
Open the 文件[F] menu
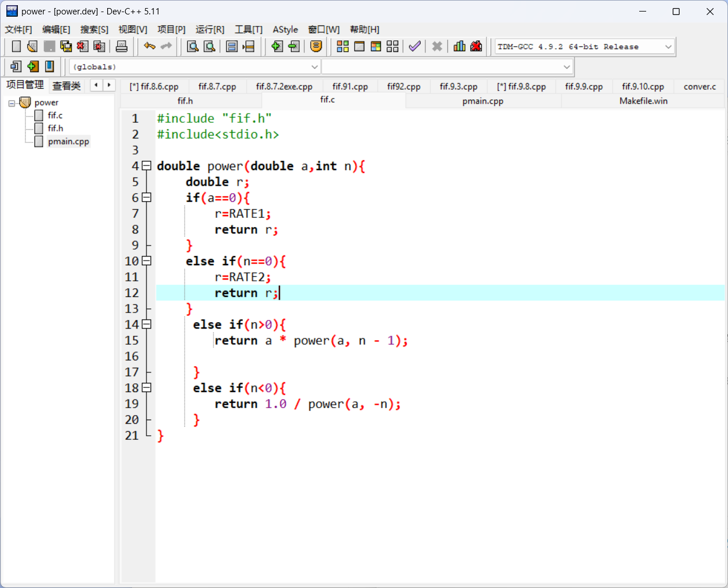click(x=18, y=29)
